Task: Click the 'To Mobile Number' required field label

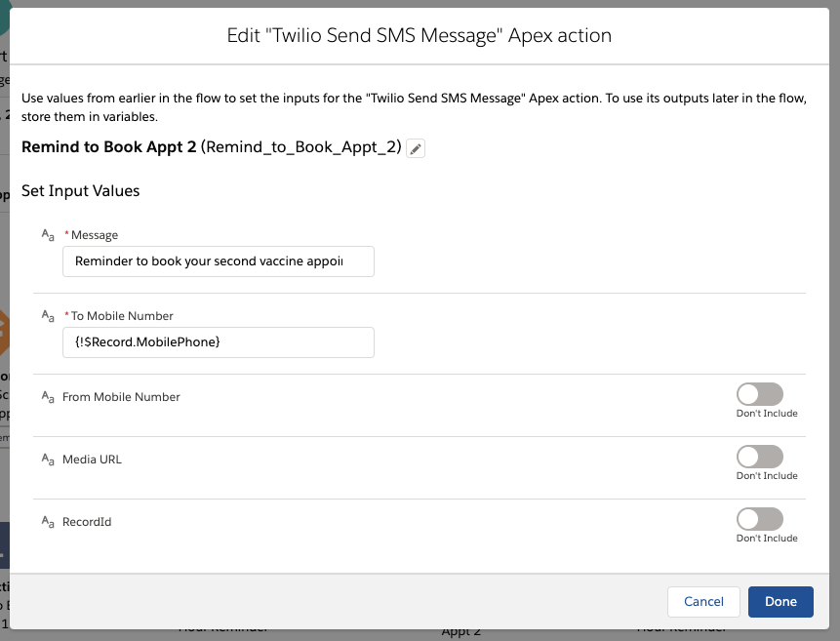Action: tap(122, 316)
